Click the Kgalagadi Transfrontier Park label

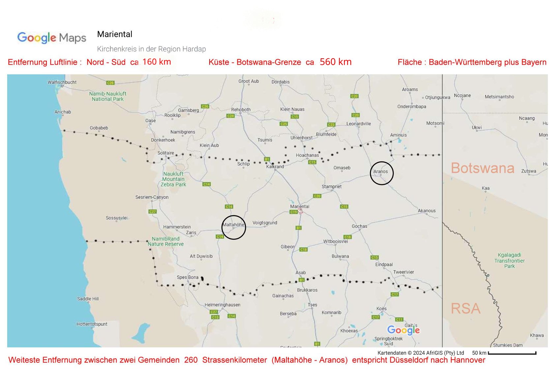point(509,260)
